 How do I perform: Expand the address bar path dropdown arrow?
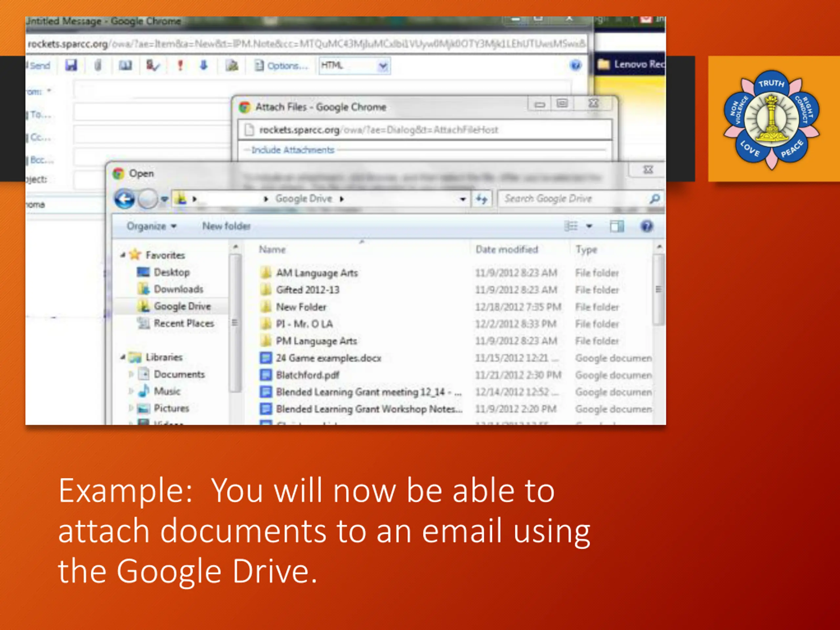pos(462,199)
